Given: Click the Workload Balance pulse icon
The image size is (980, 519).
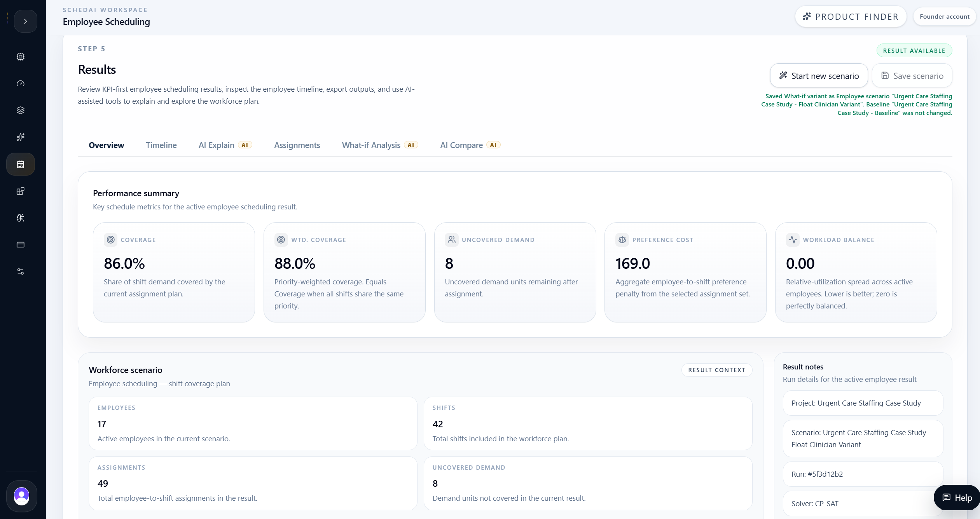Looking at the screenshot, I should click(793, 240).
